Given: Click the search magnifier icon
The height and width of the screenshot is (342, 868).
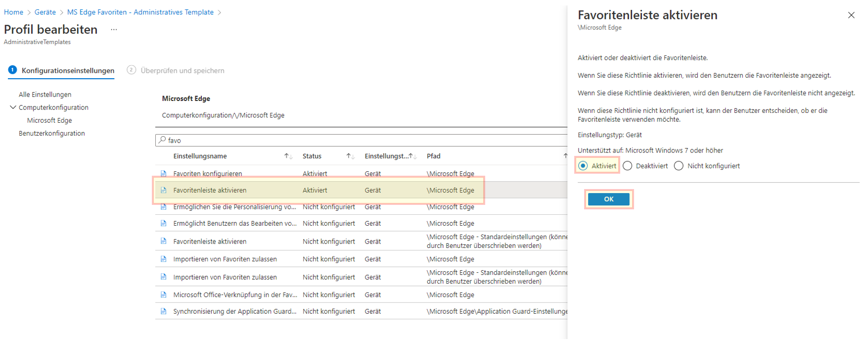Looking at the screenshot, I should tap(162, 140).
